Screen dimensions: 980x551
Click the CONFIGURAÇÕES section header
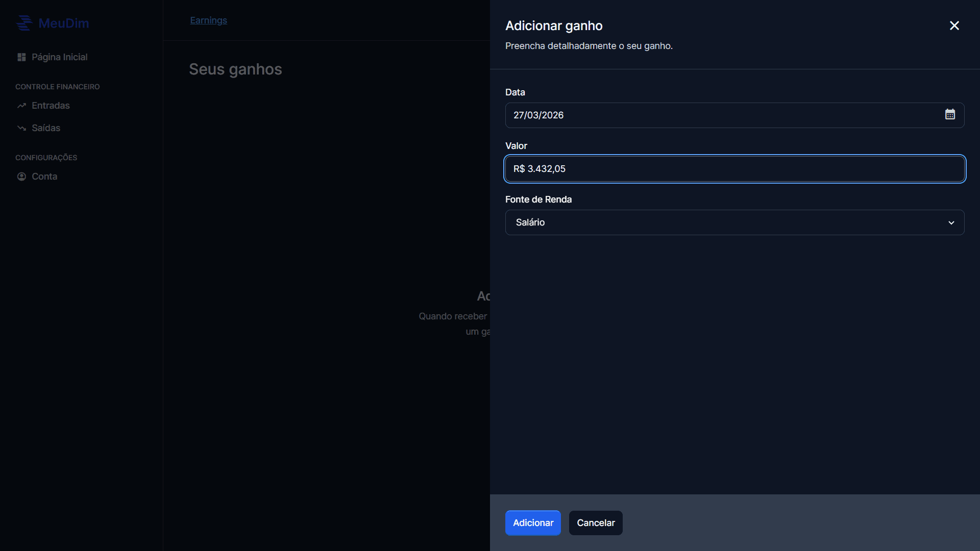tap(46, 158)
